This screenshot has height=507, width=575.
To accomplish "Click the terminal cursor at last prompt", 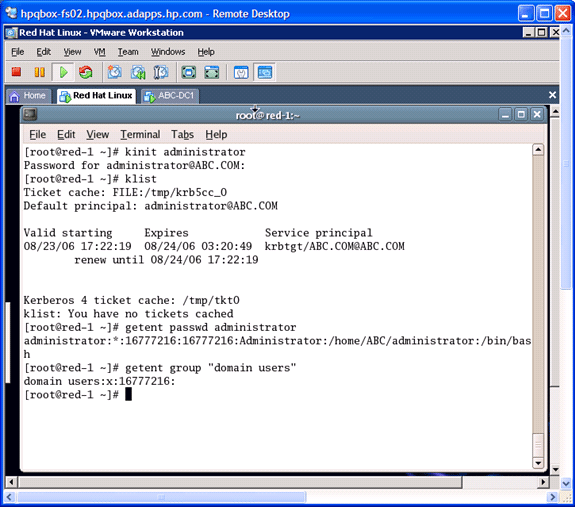I will point(128,394).
